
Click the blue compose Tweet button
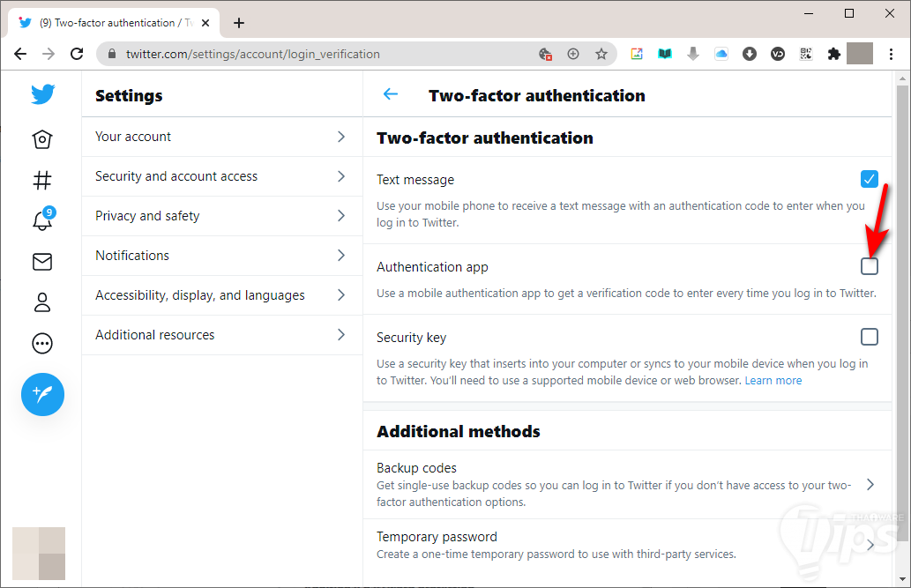(x=42, y=394)
